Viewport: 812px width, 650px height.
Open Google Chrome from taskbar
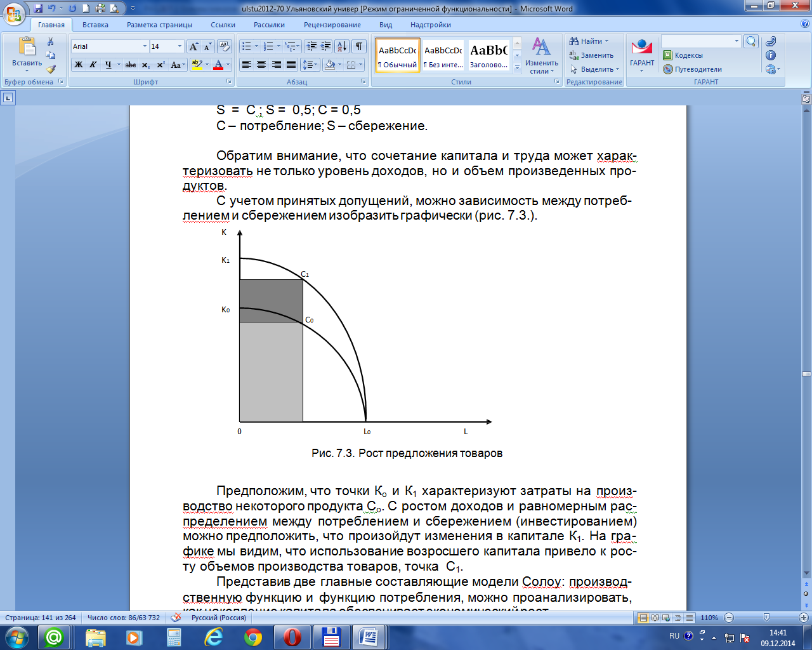tap(253, 637)
